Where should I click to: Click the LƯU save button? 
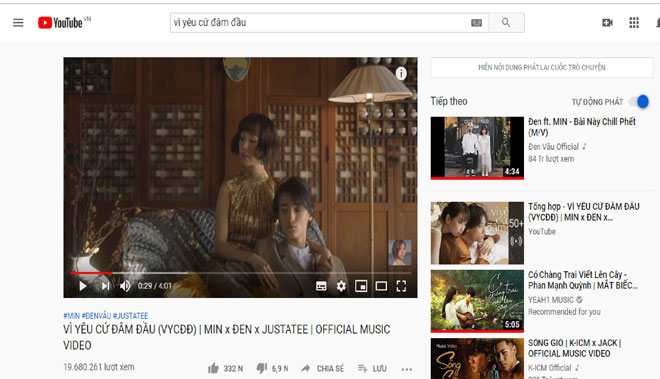tap(372, 368)
